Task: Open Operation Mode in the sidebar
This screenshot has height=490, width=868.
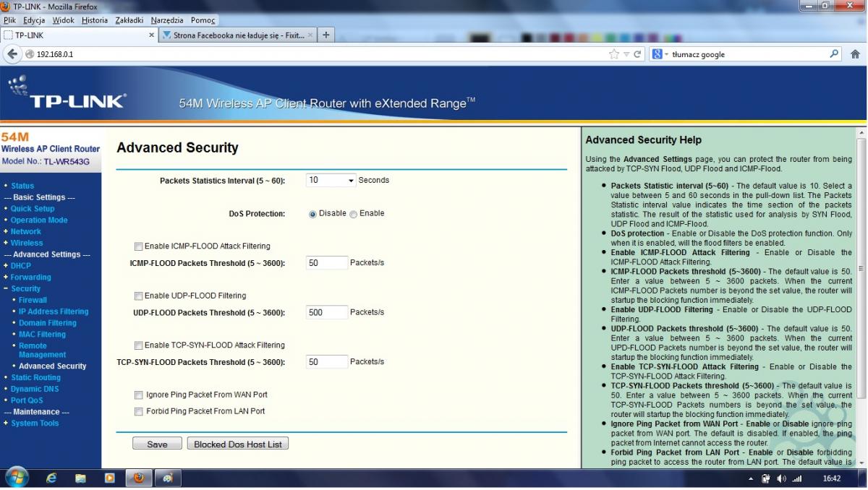Action: 39,220
